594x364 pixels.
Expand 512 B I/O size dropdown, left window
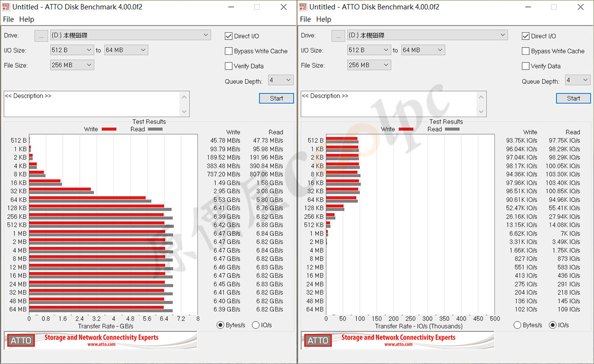72,50
